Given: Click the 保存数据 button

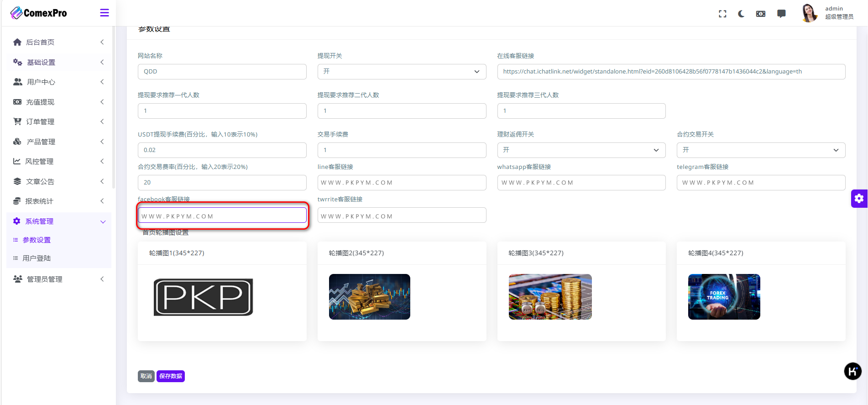Looking at the screenshot, I should (171, 376).
